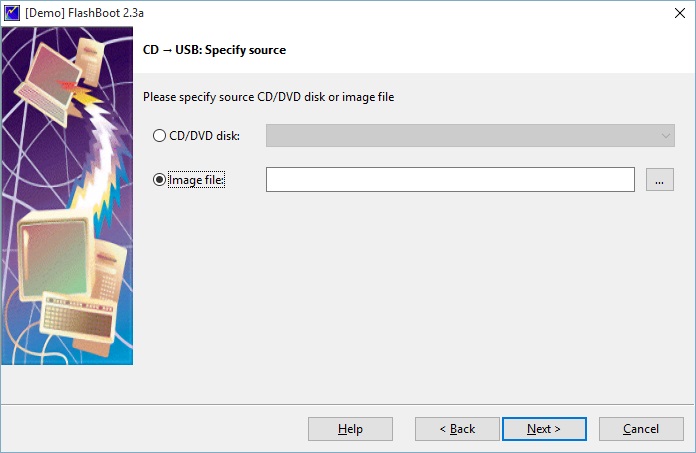
Task: Proceed with the "Next >" button
Action: (544, 429)
